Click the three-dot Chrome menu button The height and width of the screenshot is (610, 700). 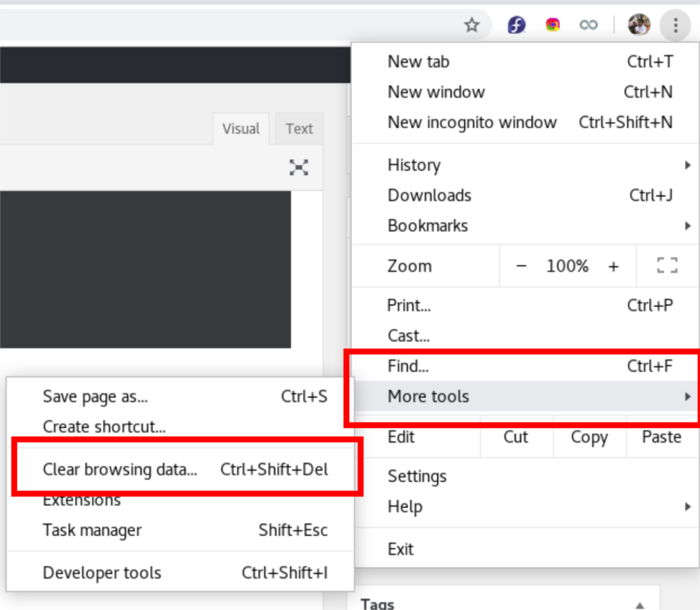pyautogui.click(x=675, y=25)
